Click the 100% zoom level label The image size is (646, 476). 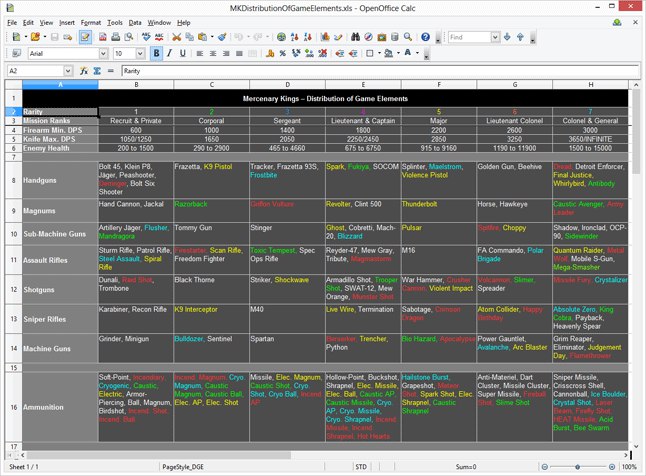click(629, 467)
